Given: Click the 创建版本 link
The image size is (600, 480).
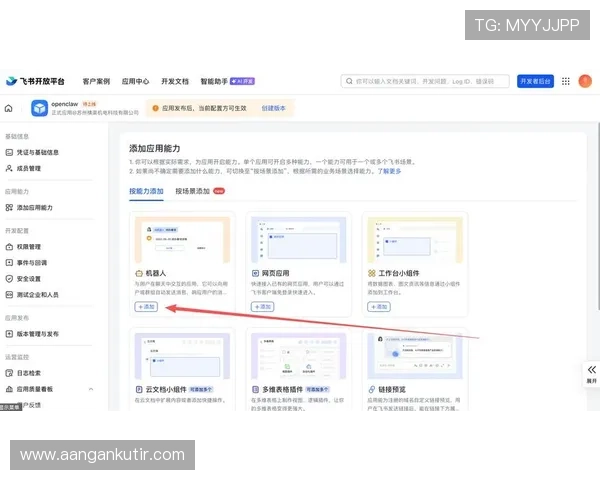Looking at the screenshot, I should click(273, 108).
